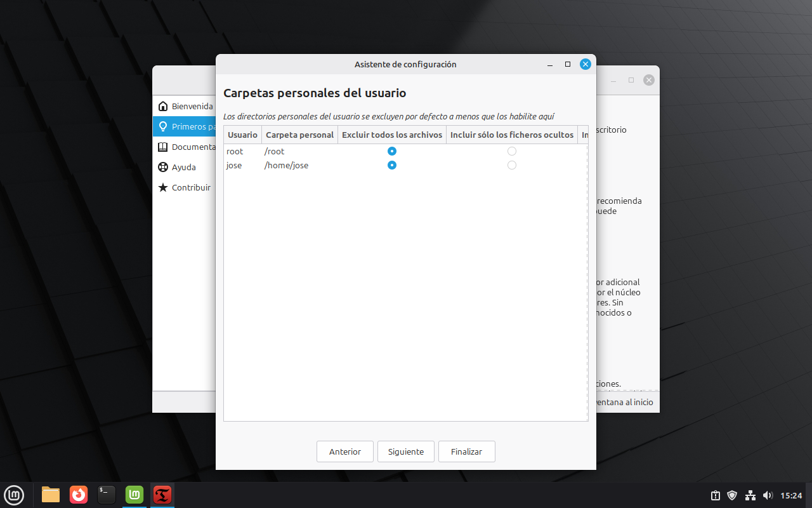812x508 pixels.
Task: Open Firefox from the taskbar
Action: (x=79, y=494)
